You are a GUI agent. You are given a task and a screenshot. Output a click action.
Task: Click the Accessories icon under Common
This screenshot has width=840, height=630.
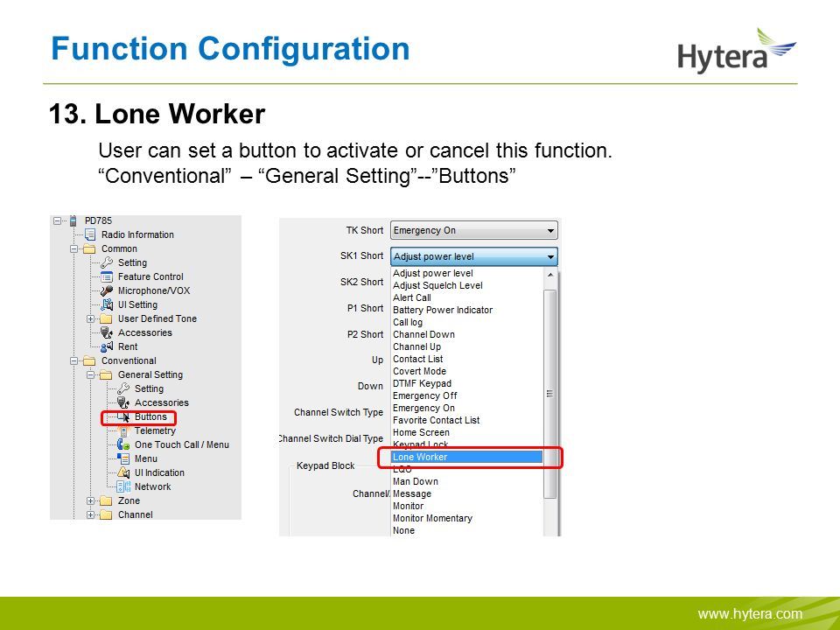[107, 332]
